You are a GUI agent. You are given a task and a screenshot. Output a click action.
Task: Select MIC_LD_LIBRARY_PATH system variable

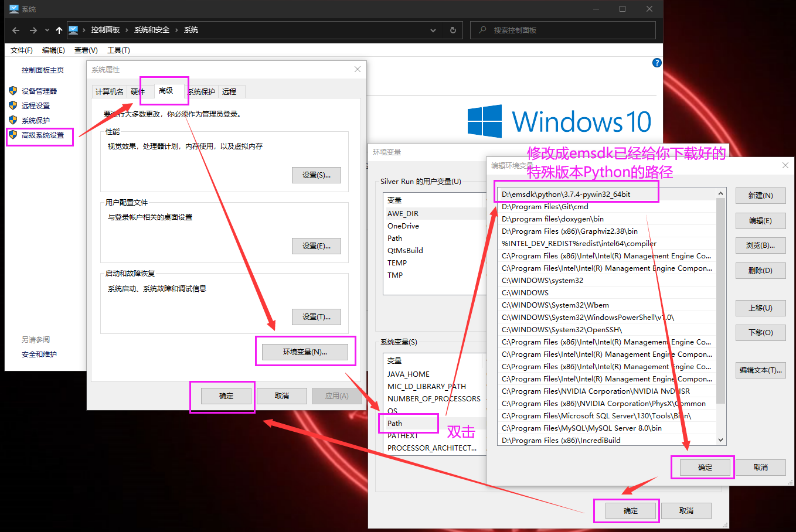click(x=434, y=387)
